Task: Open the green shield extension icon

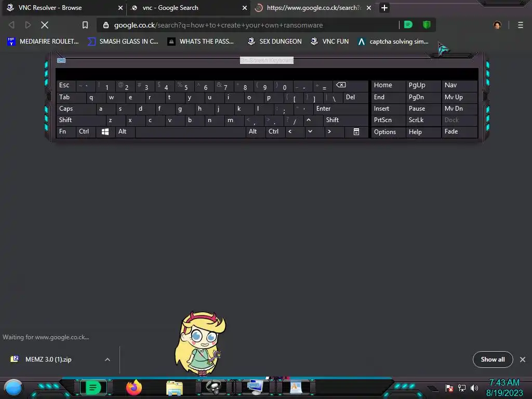Action: 427,25
